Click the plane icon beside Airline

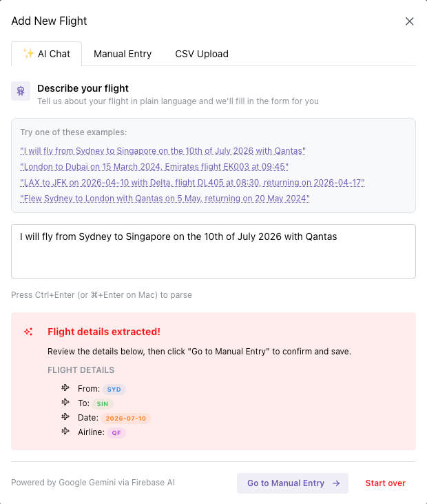pos(65,432)
